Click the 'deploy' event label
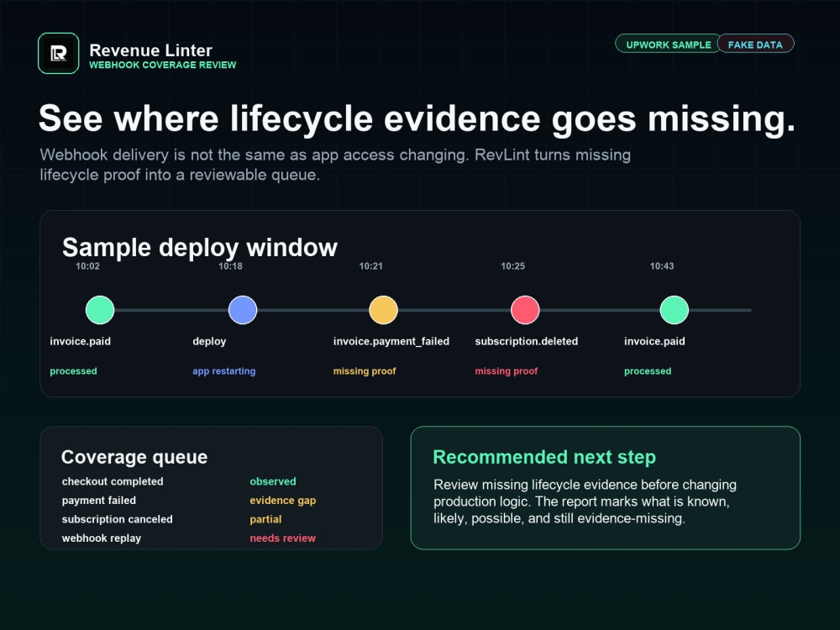Image resolution: width=840 pixels, height=630 pixels. click(x=209, y=342)
